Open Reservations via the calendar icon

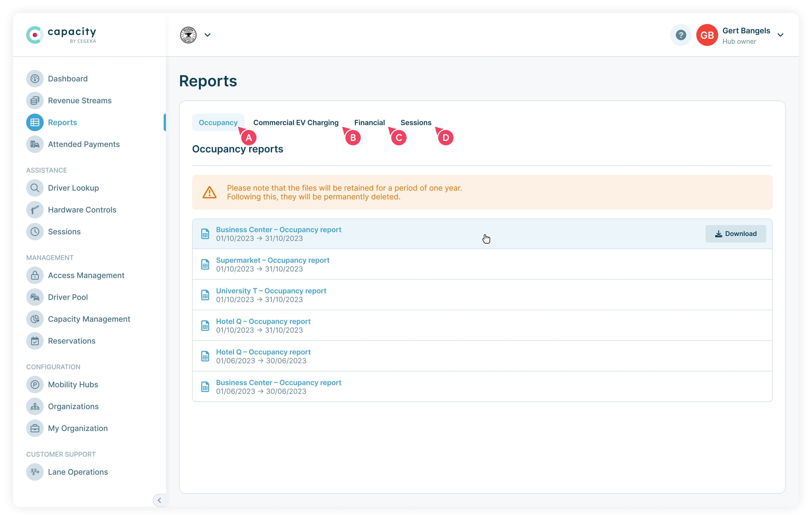click(x=35, y=341)
